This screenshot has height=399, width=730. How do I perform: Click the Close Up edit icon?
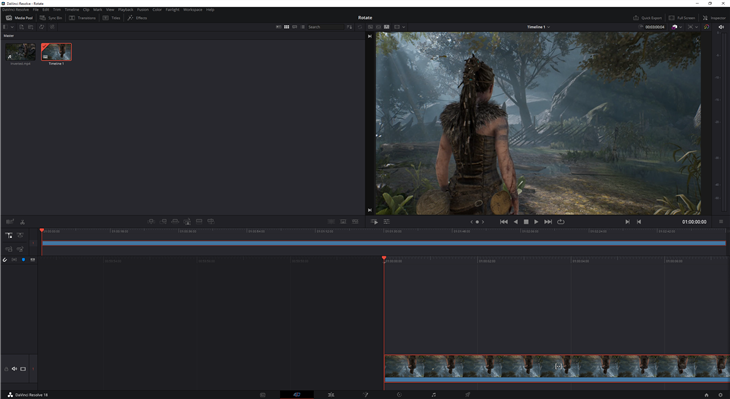point(187,221)
